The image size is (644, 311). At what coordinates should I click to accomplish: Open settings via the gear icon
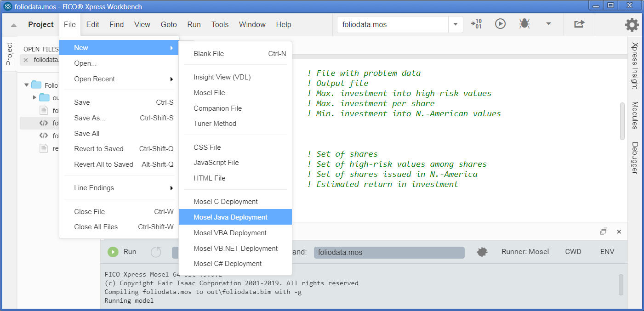click(632, 24)
